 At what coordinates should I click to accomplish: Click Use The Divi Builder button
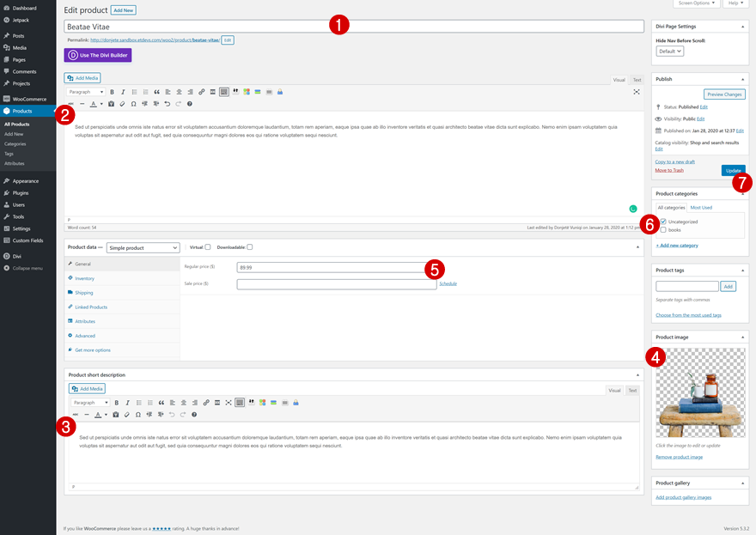[x=98, y=56]
